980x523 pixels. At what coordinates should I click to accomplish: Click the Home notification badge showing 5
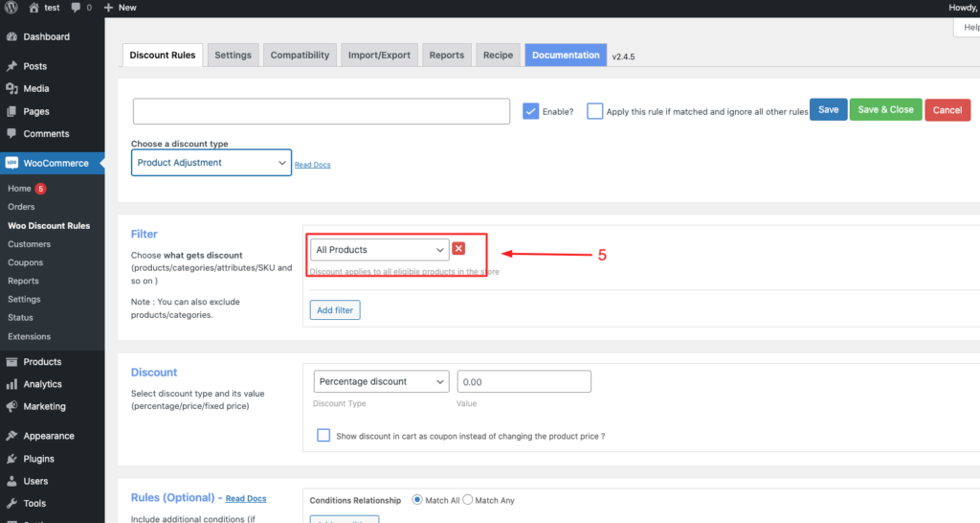[40, 189]
